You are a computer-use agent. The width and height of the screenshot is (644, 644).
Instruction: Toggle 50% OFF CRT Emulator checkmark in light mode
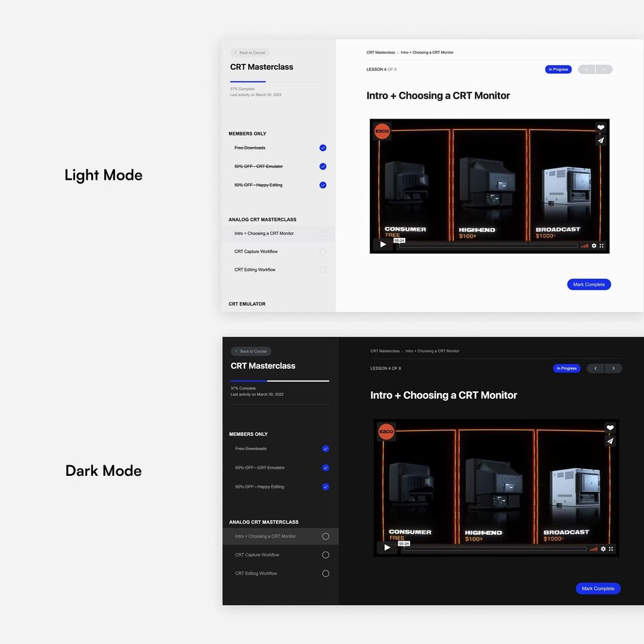pyautogui.click(x=323, y=166)
